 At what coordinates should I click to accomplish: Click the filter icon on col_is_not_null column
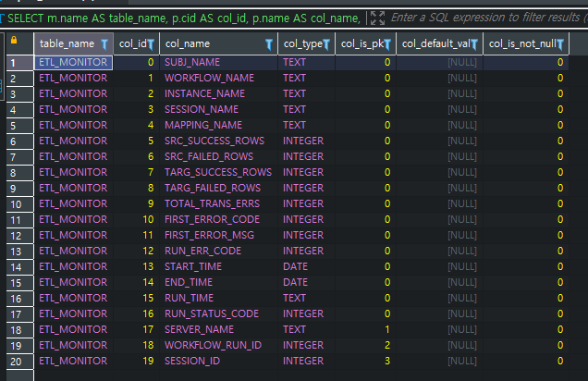560,44
